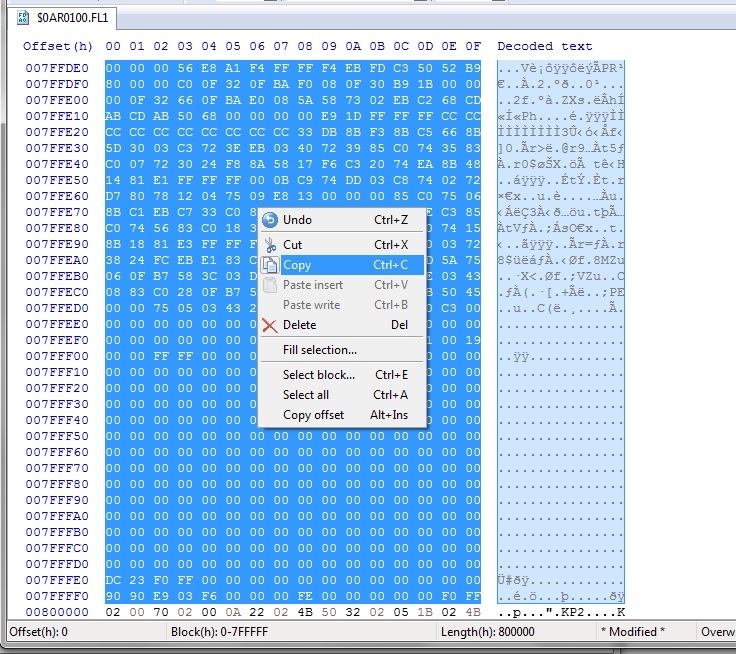Select Delete in the context menu
The height and width of the screenshot is (654, 736).
[343, 325]
